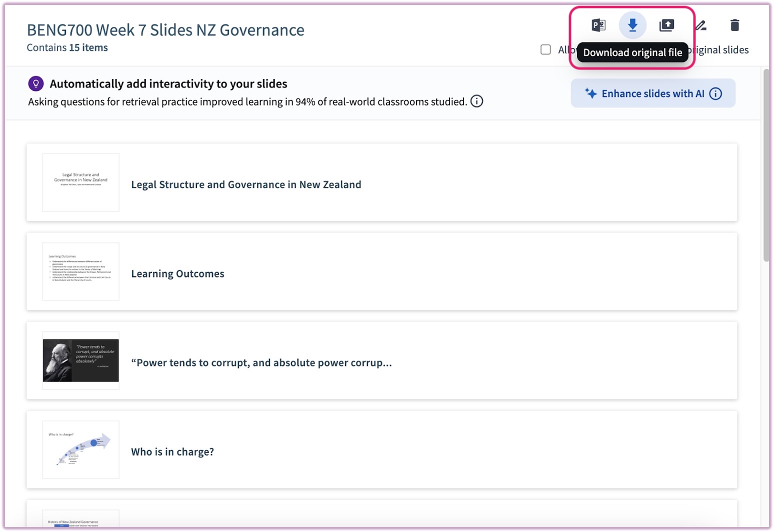Delete the slide deck via trash icon
The width and height of the screenshot is (774, 532).
pyautogui.click(x=734, y=25)
